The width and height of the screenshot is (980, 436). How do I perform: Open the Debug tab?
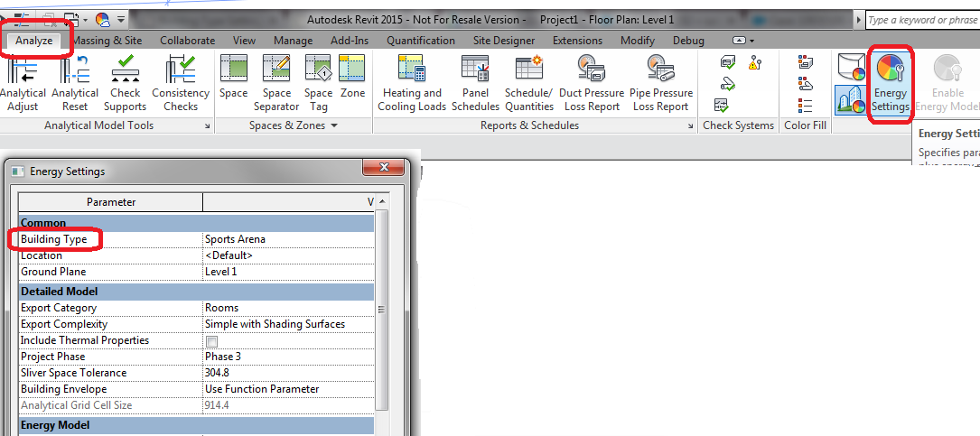689,41
